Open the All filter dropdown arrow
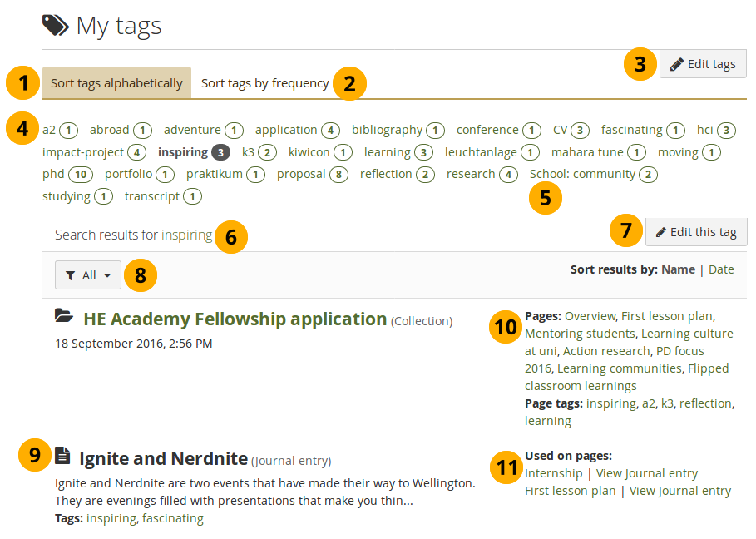 (107, 275)
